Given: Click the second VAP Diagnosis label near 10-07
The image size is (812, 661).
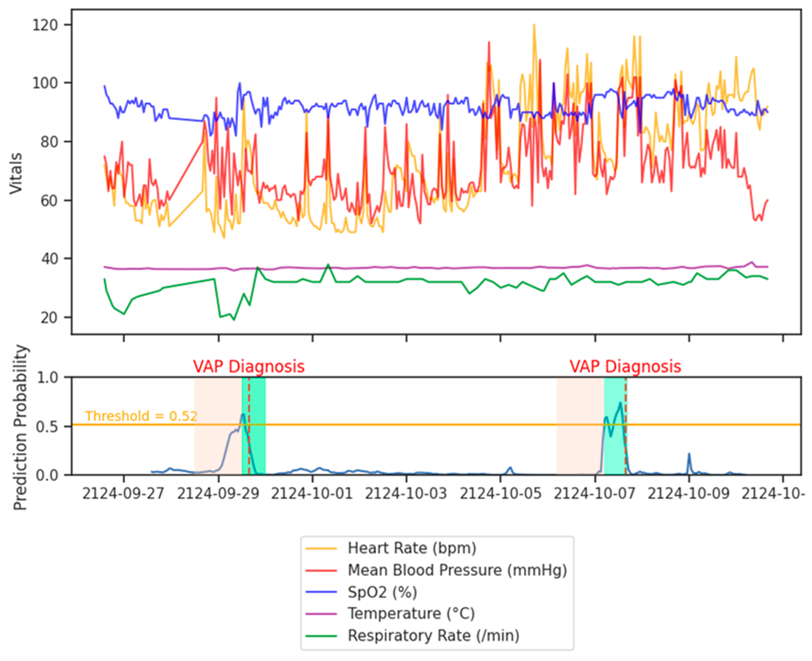Looking at the screenshot, I should coord(625,367).
